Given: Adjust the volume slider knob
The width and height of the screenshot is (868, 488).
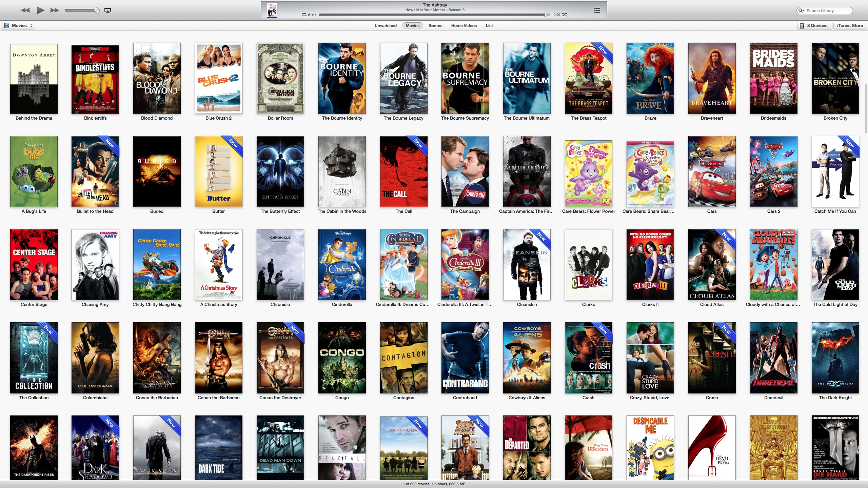Looking at the screenshot, I should [x=97, y=11].
